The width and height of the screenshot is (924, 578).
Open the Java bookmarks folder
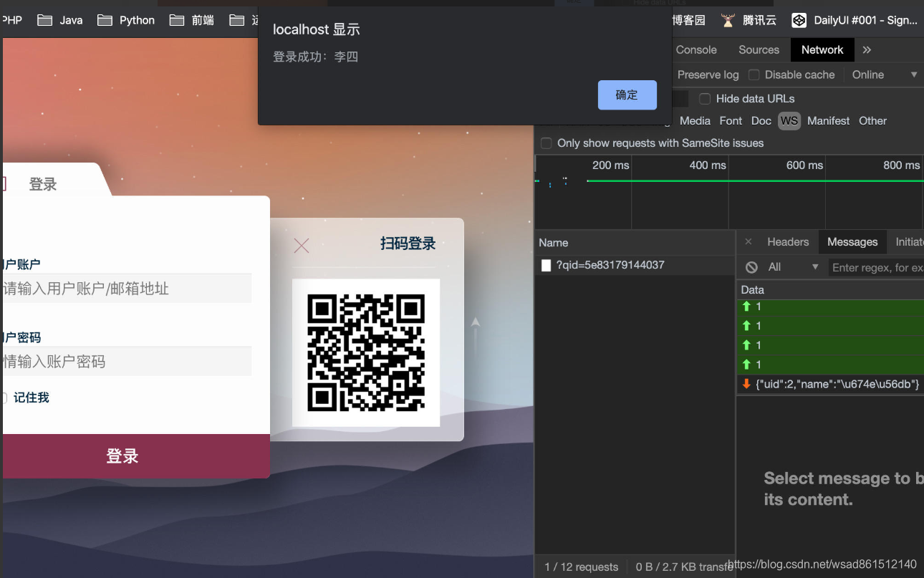[60, 20]
